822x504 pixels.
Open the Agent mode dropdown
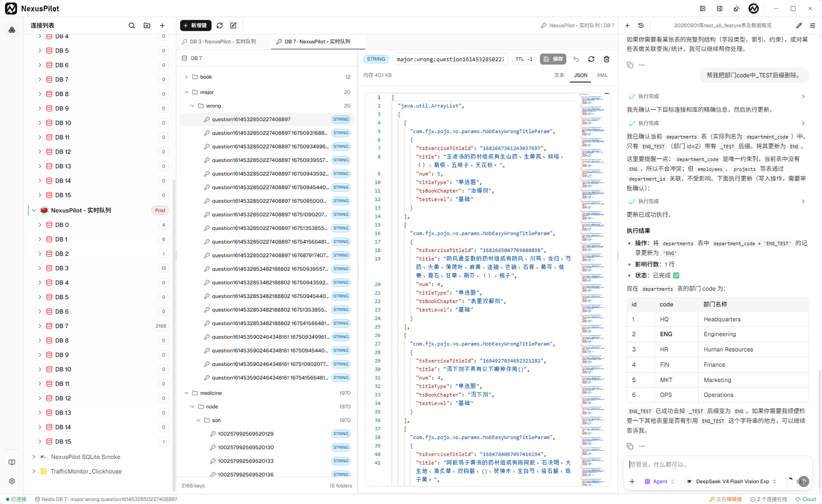[x=660, y=481]
